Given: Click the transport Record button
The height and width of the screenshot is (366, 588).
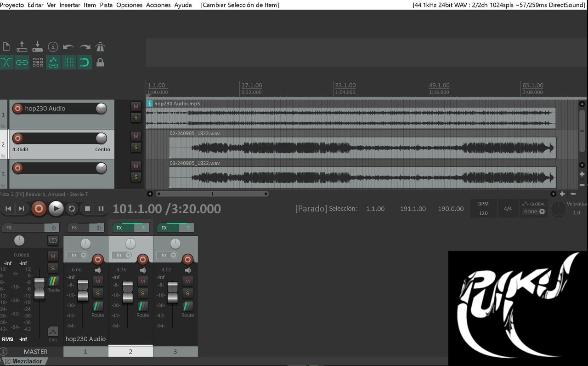Looking at the screenshot, I should [39, 209].
